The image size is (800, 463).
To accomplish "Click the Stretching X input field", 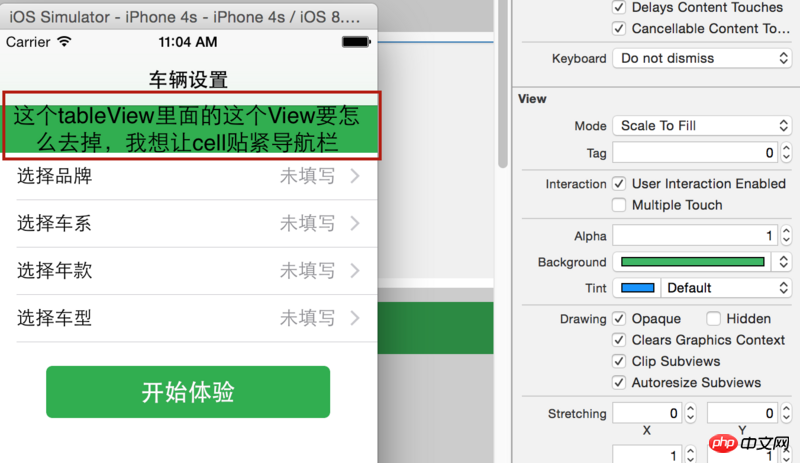I will 647,413.
